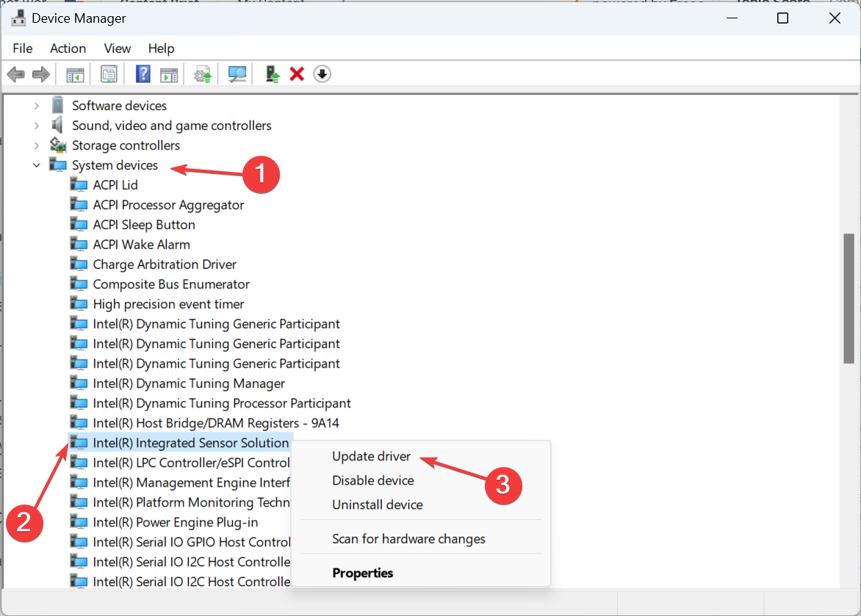Toggle the show/hide console tree toolbar icon

75,74
